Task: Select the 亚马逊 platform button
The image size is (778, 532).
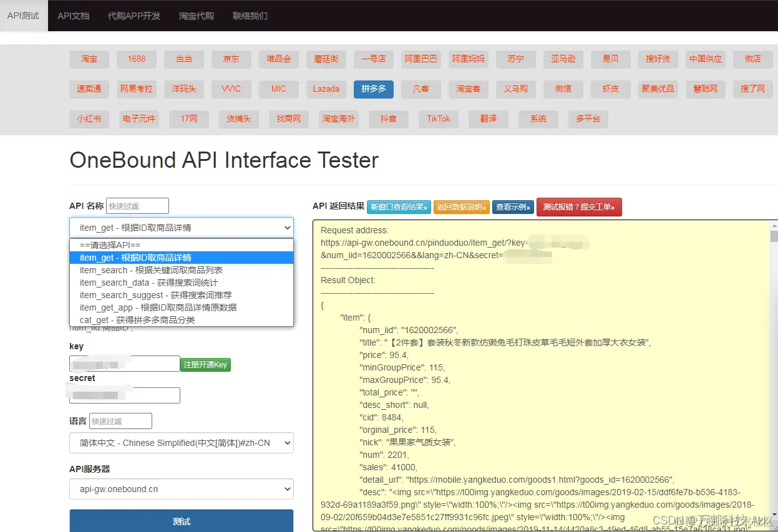Action: [563, 59]
